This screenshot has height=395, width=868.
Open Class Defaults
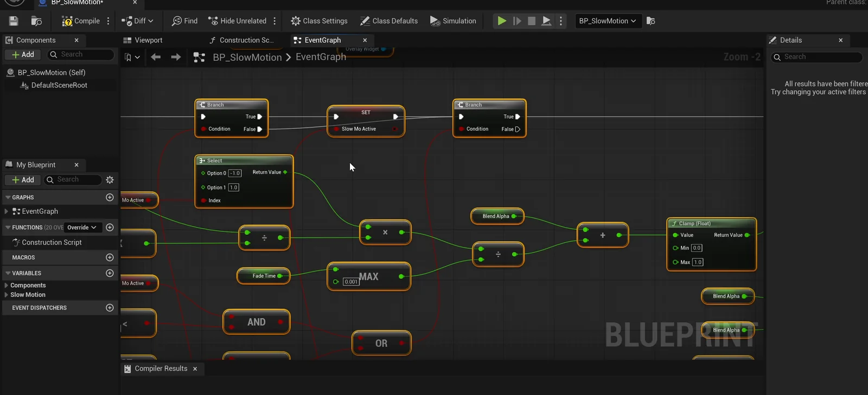click(389, 21)
